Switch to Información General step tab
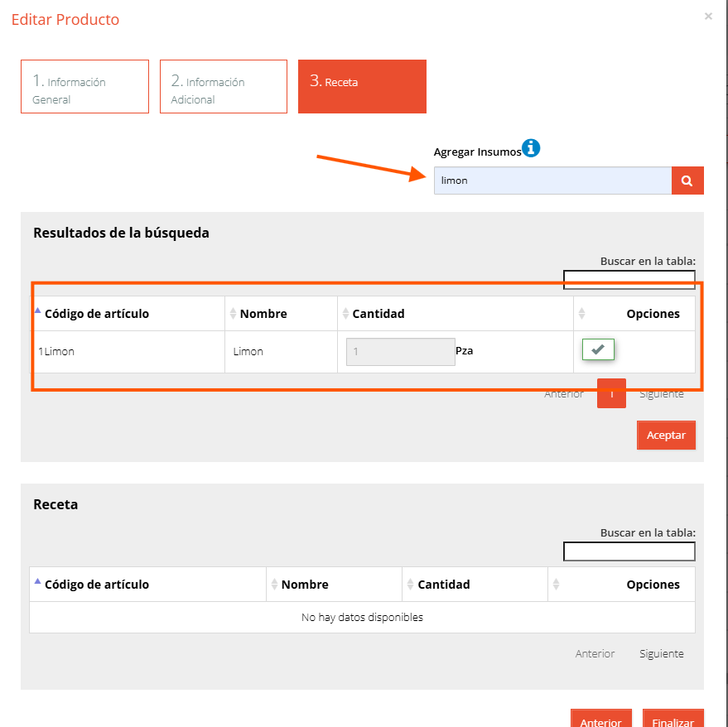Viewport: 728px width, 727px height. click(85, 86)
